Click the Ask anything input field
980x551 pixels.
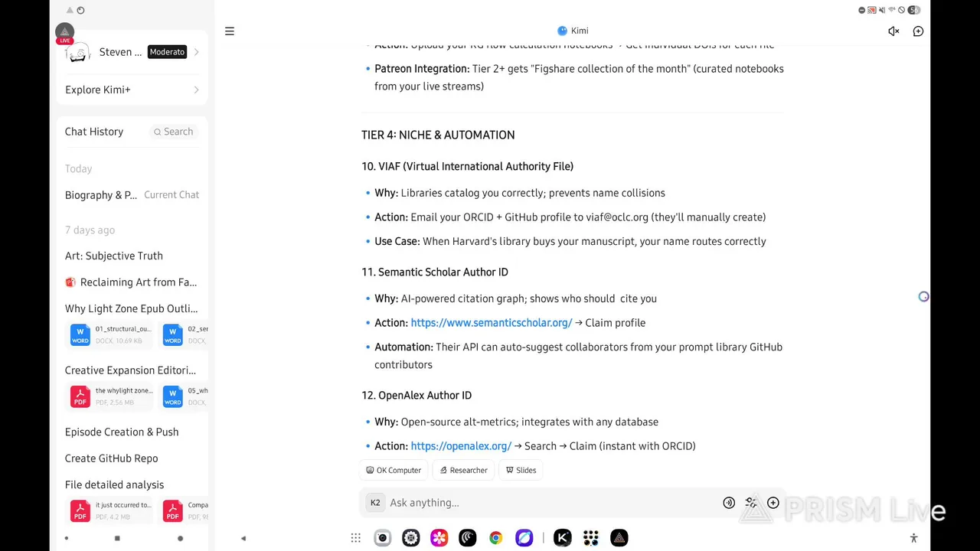tap(551, 503)
